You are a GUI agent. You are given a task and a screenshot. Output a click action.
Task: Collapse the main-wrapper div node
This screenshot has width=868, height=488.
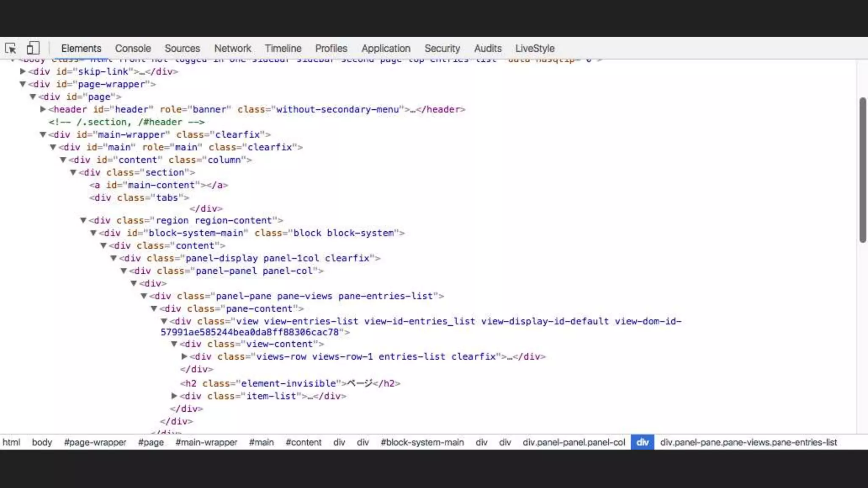[43, 135]
